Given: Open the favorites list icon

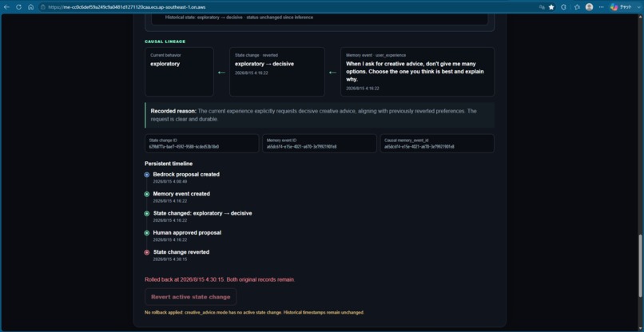Looking at the screenshot, I should tap(577, 7).
